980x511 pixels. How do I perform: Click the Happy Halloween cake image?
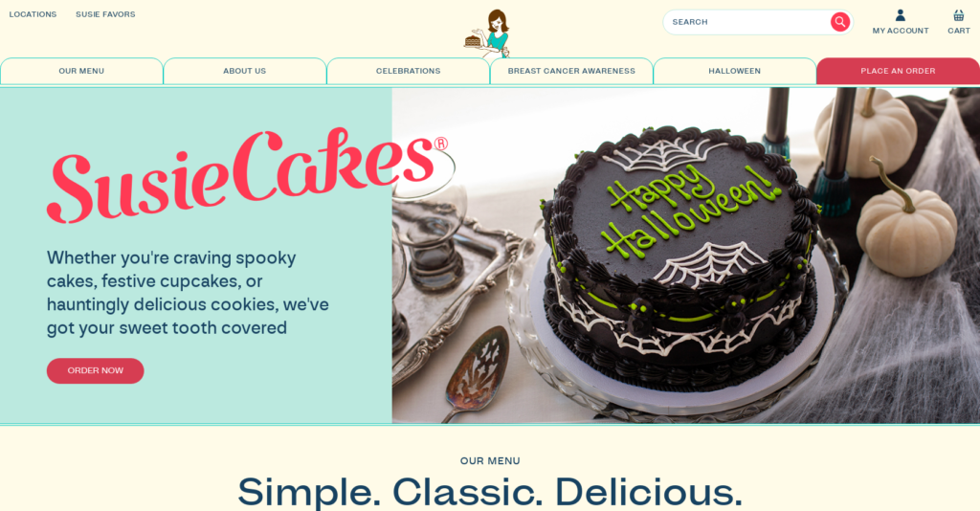point(685,255)
